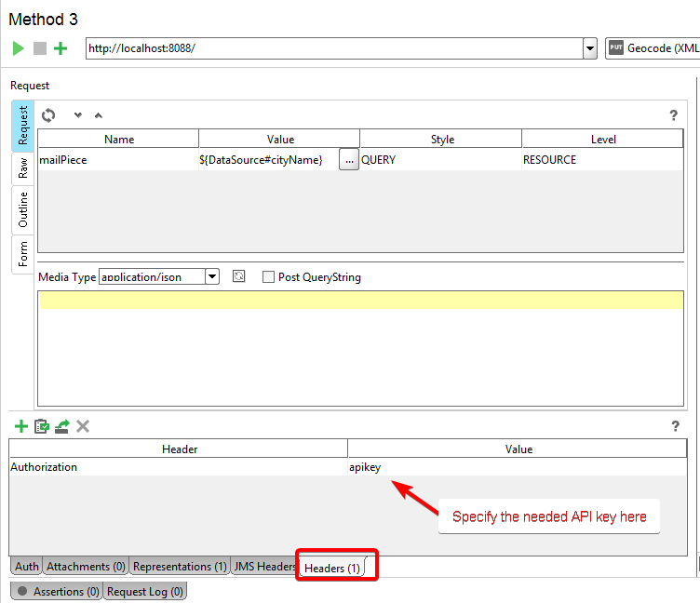
Task: Switch to the Raw vertical tab
Action: [22, 168]
